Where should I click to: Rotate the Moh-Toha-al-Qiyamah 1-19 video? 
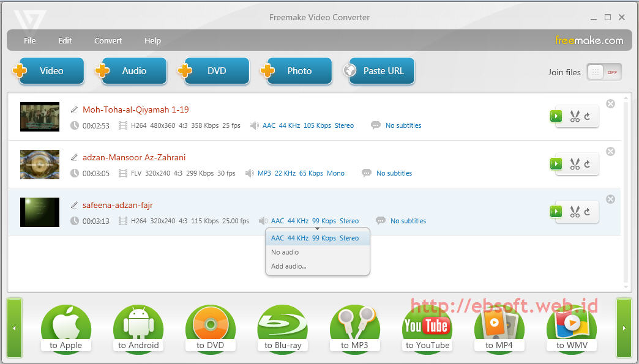pyautogui.click(x=587, y=116)
